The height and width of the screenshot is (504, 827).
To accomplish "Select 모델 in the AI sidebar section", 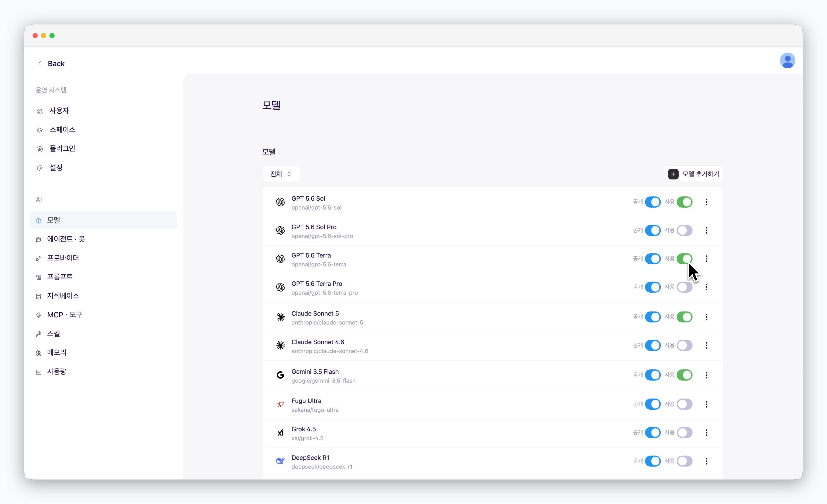I will (x=103, y=220).
